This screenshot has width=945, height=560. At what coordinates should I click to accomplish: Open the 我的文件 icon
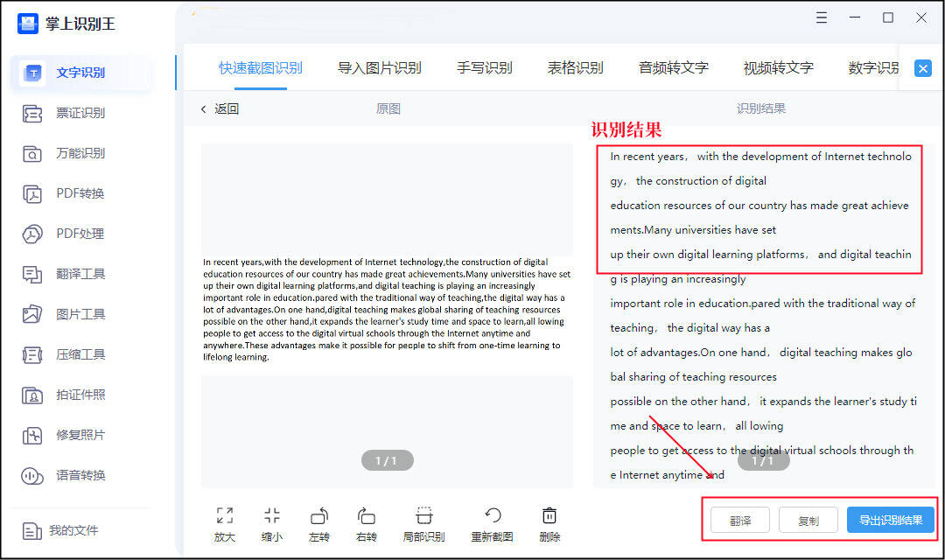pyautogui.click(x=32, y=530)
